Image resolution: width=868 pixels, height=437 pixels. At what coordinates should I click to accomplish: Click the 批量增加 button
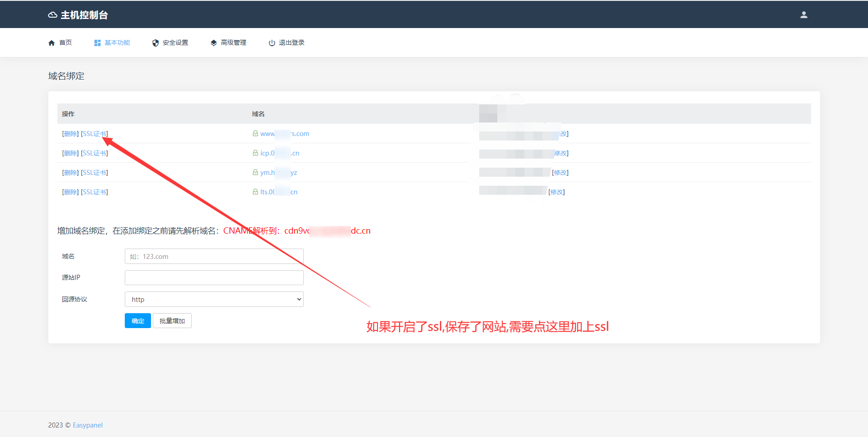pyautogui.click(x=172, y=321)
